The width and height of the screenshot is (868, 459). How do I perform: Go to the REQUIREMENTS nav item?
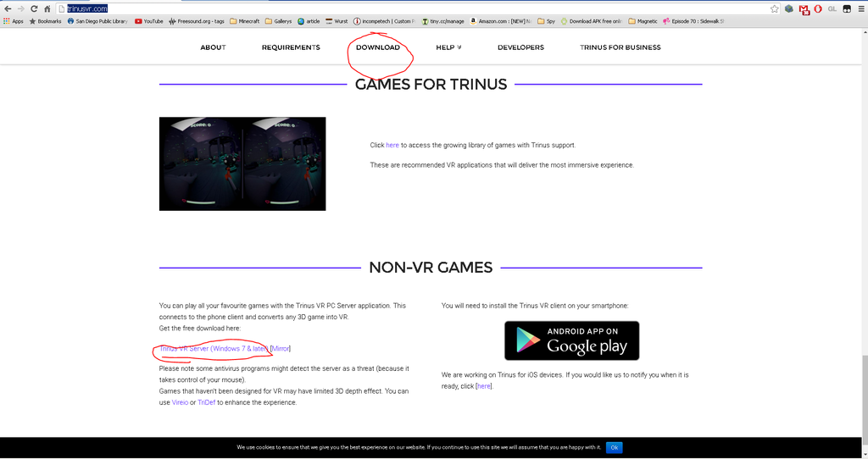click(x=291, y=47)
